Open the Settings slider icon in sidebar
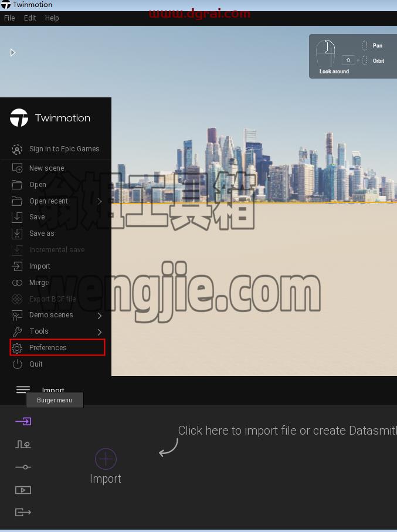 [x=23, y=467]
